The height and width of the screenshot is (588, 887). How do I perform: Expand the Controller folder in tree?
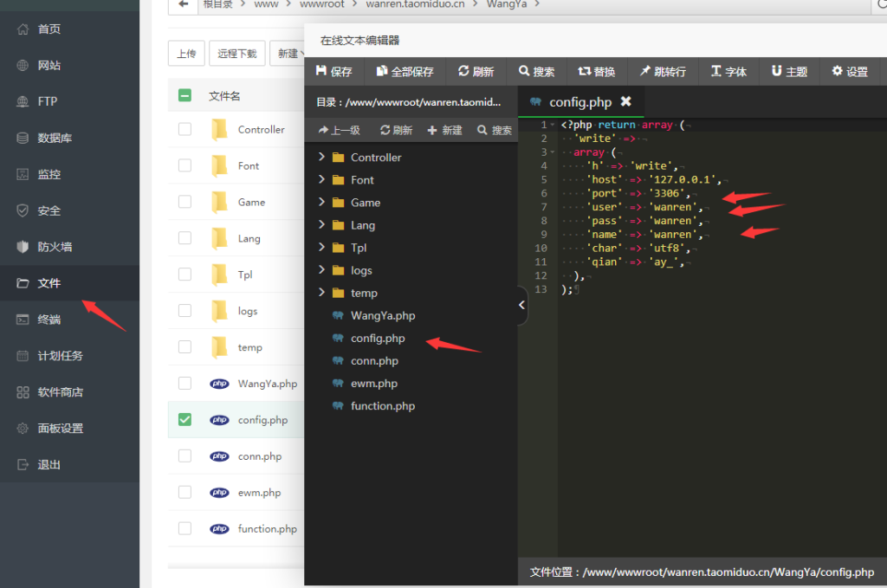click(322, 158)
